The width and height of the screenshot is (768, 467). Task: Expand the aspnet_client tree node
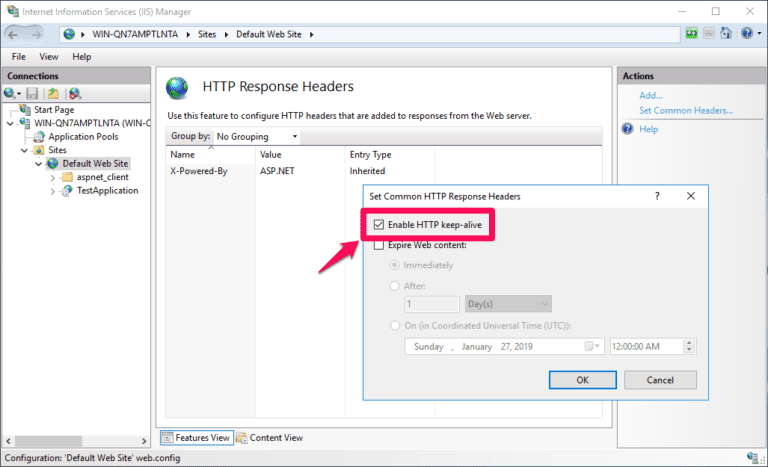[53, 177]
